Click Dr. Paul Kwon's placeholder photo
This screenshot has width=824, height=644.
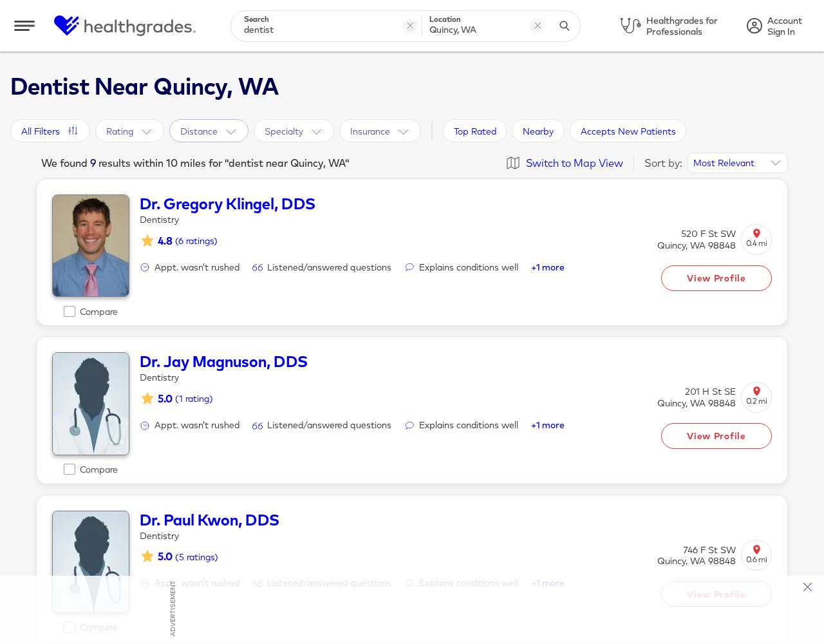91,562
